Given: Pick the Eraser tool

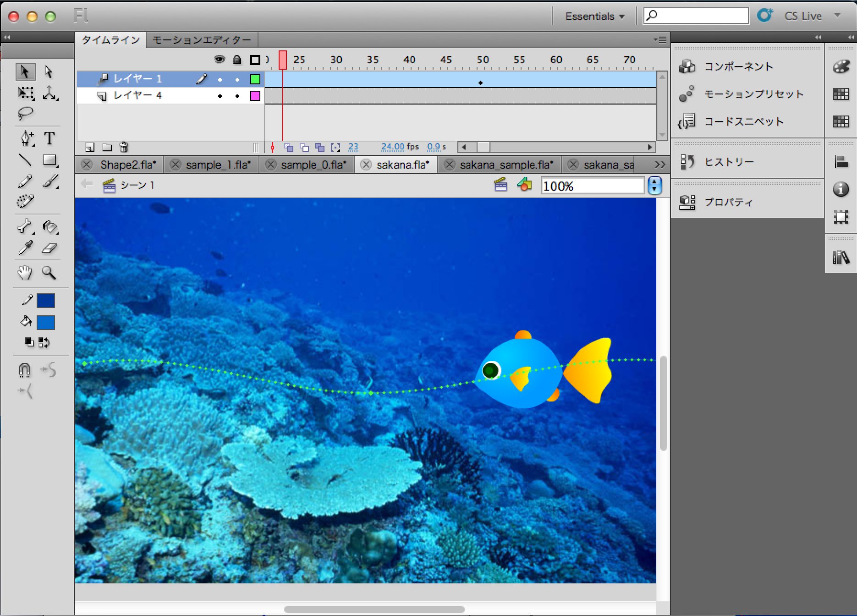Looking at the screenshot, I should coord(49,248).
